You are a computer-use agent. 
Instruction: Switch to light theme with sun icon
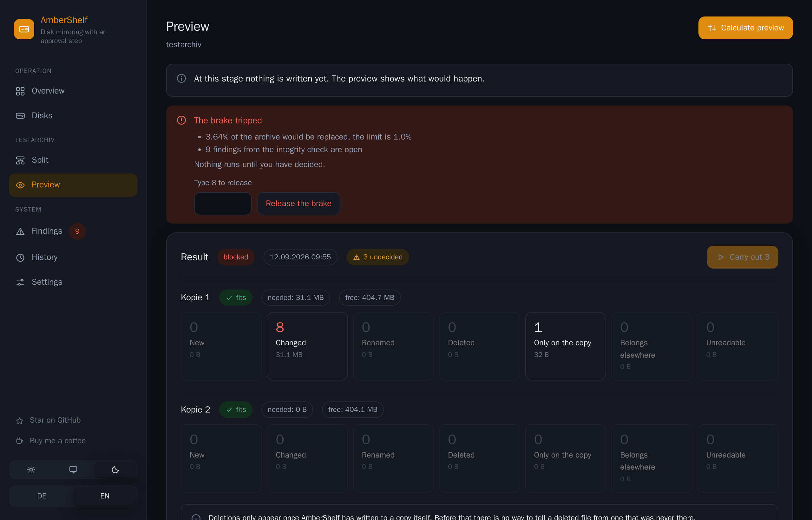pos(31,470)
